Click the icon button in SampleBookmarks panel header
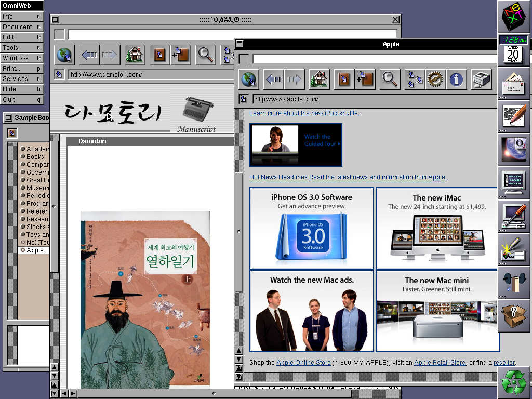 [12, 133]
